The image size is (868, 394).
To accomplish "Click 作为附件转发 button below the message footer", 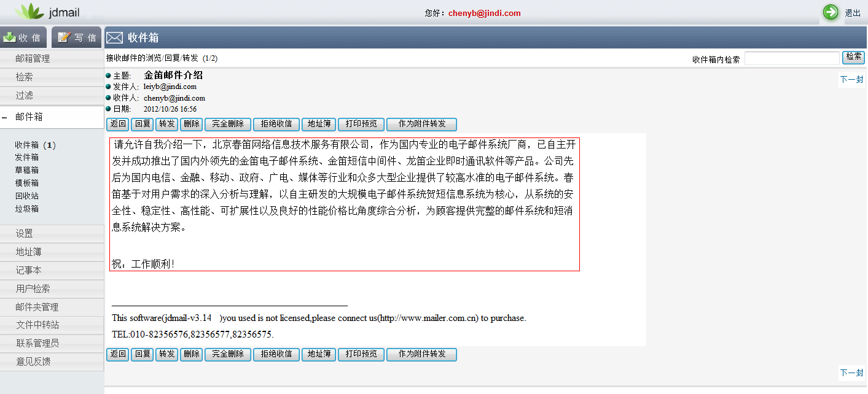I will pos(422,355).
